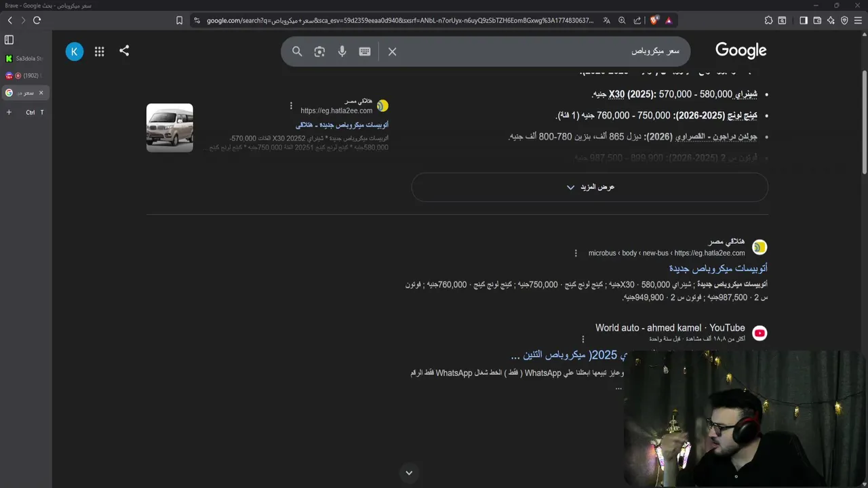This screenshot has height=488, width=868.
Task: Click the share icon beside Google apps
Action: (x=124, y=51)
